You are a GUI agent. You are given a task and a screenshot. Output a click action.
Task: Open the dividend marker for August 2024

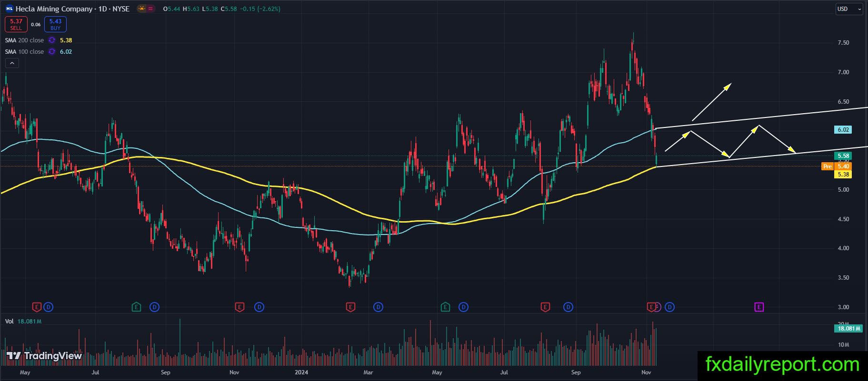pos(568,307)
